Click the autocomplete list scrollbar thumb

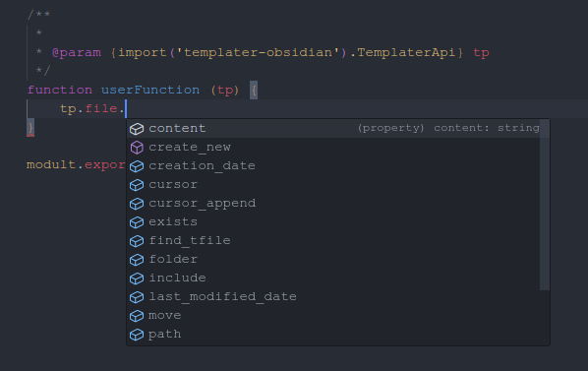coord(545,205)
